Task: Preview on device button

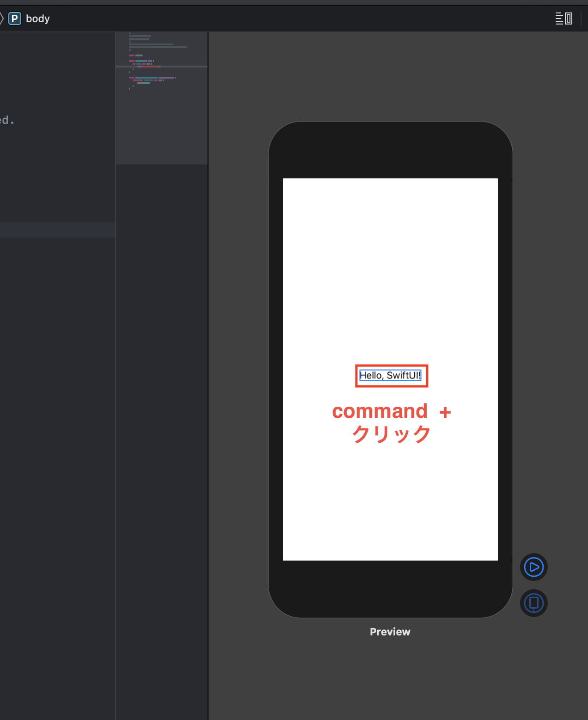Action: coord(533,603)
